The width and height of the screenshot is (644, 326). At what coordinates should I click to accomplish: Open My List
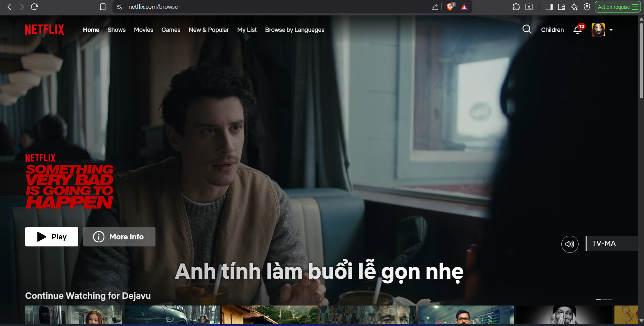click(247, 30)
